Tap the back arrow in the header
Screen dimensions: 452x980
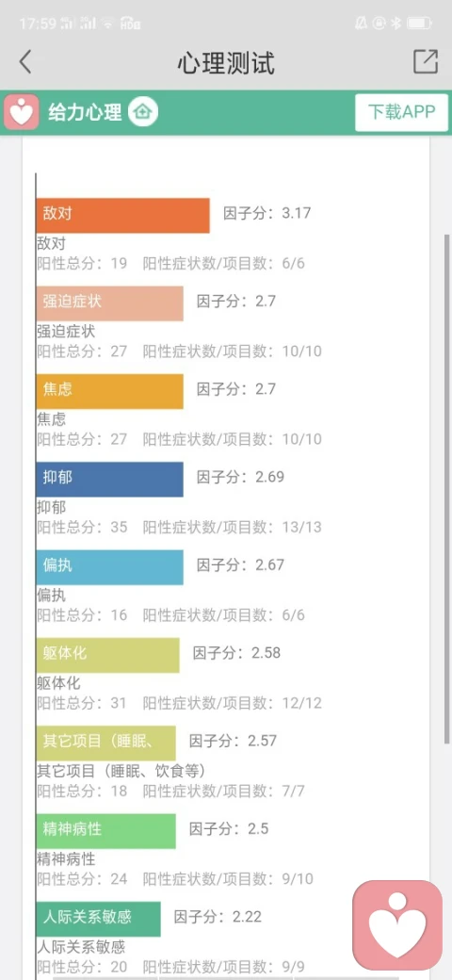[25, 62]
